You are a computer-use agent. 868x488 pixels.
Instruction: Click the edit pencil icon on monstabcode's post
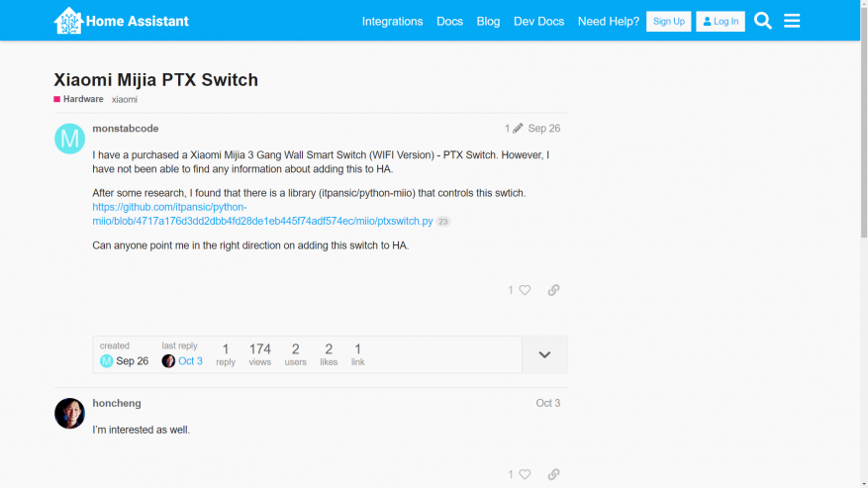518,129
